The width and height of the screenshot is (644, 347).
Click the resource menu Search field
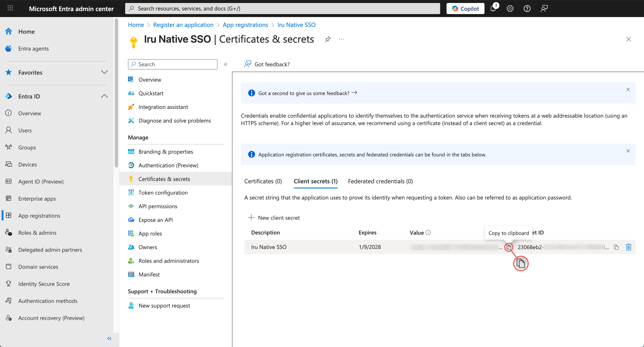(x=173, y=64)
